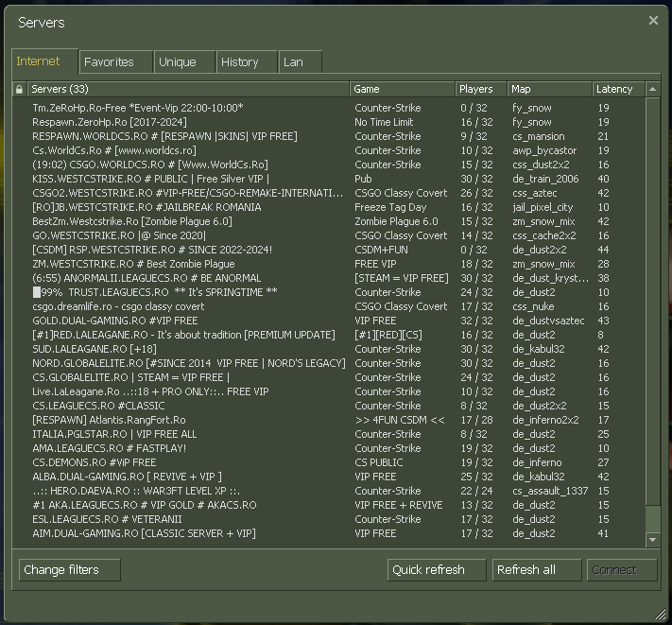Select [RESPAWN] Atlantis.RangFort.Ro server
The width and height of the screenshot is (672, 625).
[x=329, y=420]
